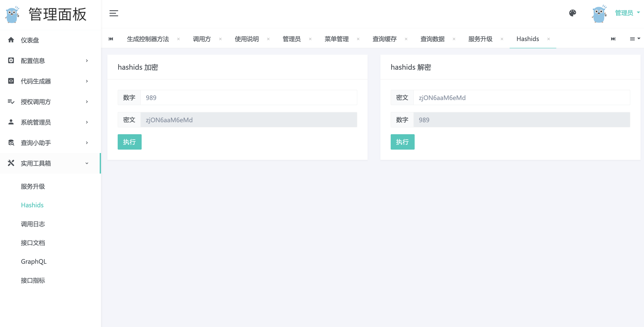Close the 生成控制器方法 tab
The width and height of the screenshot is (644, 327).
(178, 39)
